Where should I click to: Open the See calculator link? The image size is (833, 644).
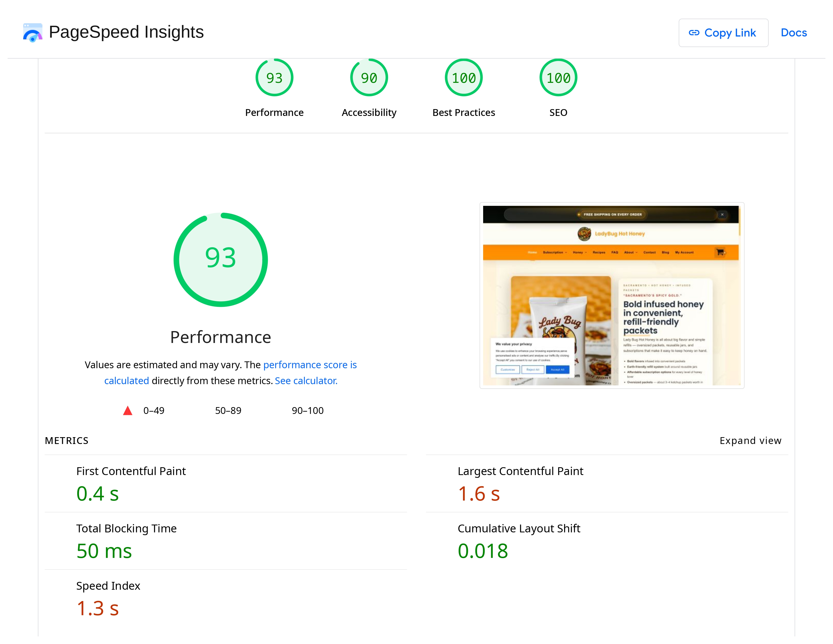306,381
